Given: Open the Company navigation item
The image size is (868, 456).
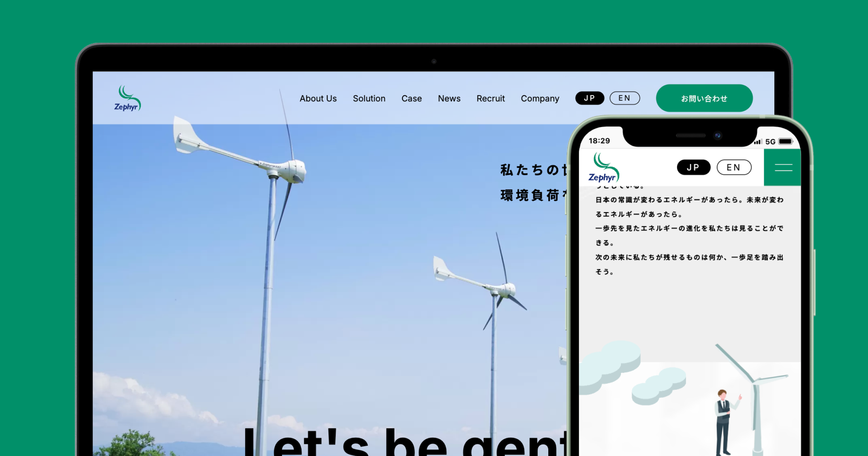Looking at the screenshot, I should pyautogui.click(x=540, y=98).
